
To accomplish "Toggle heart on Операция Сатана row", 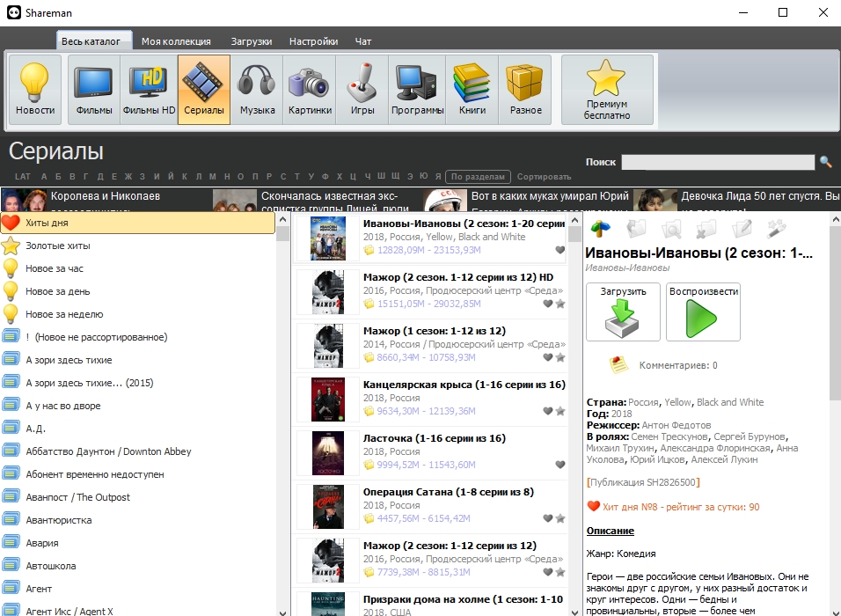I will point(547,518).
